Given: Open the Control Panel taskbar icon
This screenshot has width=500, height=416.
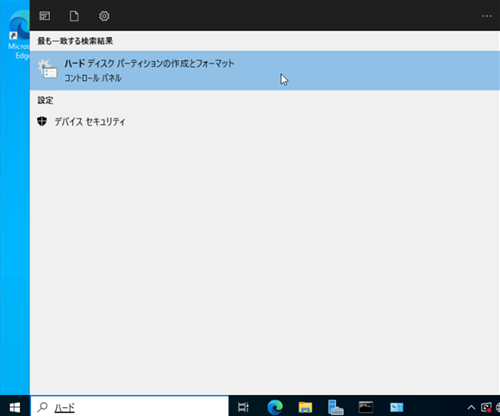Looking at the screenshot, I should [396, 407].
